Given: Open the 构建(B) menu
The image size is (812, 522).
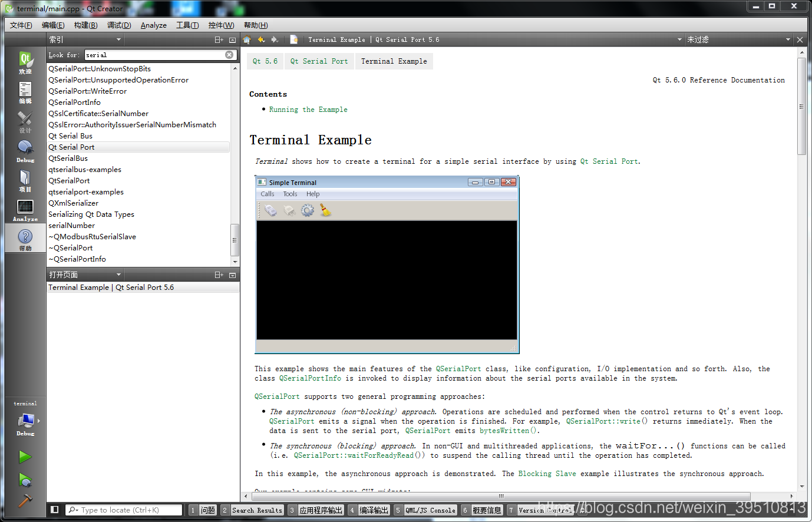Looking at the screenshot, I should [85, 25].
